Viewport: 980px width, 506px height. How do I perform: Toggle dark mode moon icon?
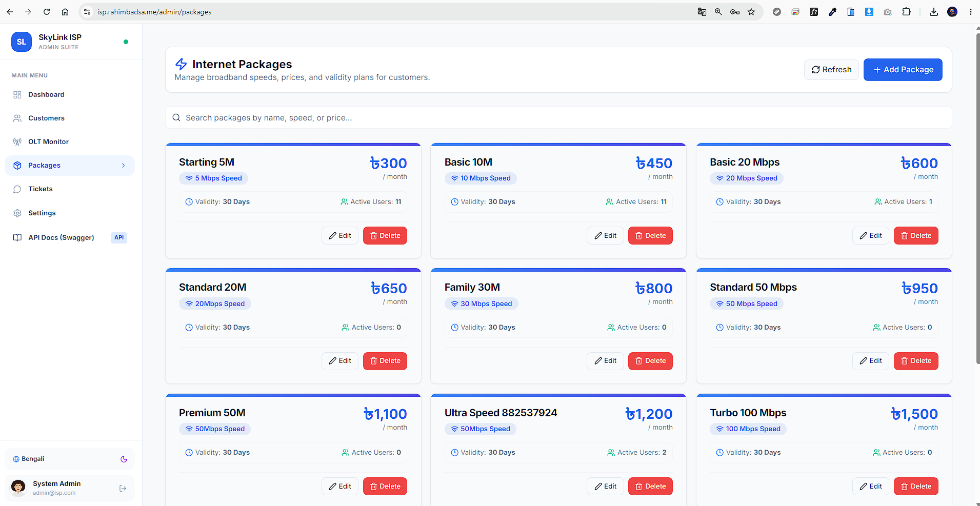click(x=124, y=459)
